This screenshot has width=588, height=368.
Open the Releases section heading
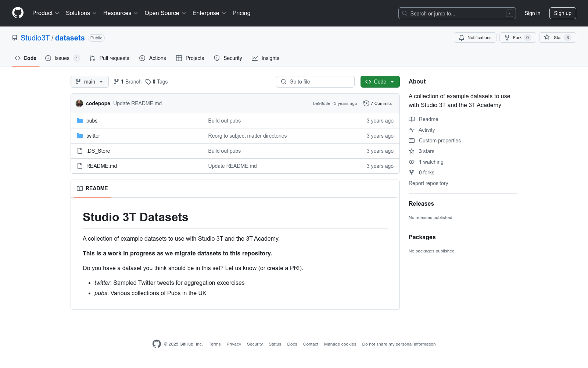click(x=421, y=204)
